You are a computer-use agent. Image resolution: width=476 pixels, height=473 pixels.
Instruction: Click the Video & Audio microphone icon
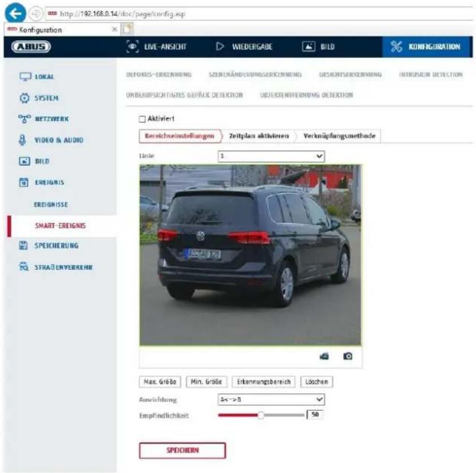22,140
